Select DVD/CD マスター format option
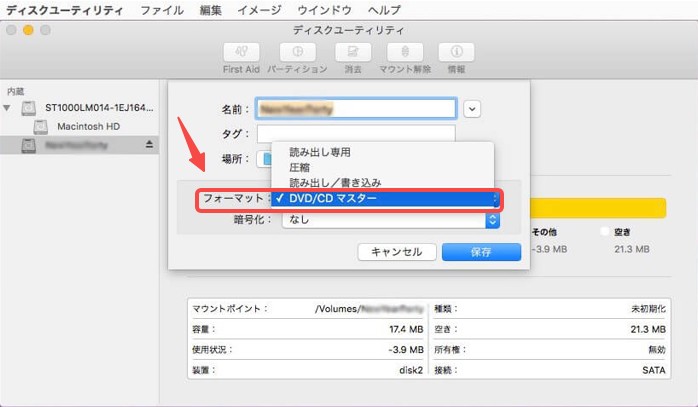 pos(385,199)
